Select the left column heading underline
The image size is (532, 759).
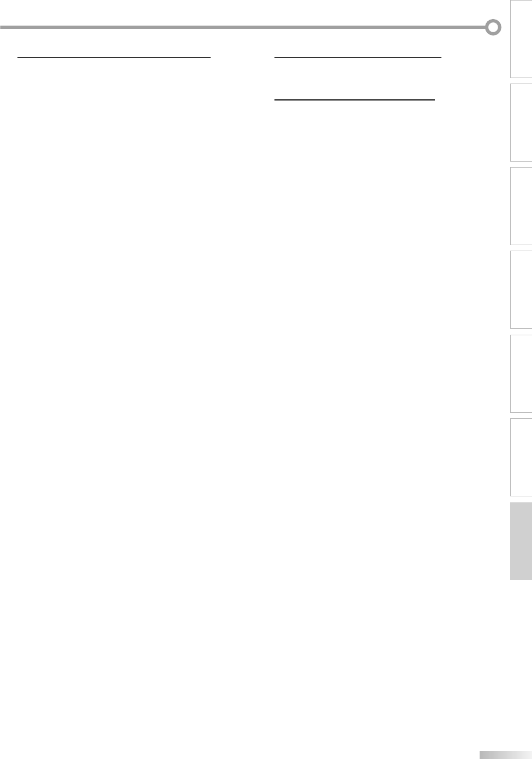pyautogui.click(x=114, y=57)
